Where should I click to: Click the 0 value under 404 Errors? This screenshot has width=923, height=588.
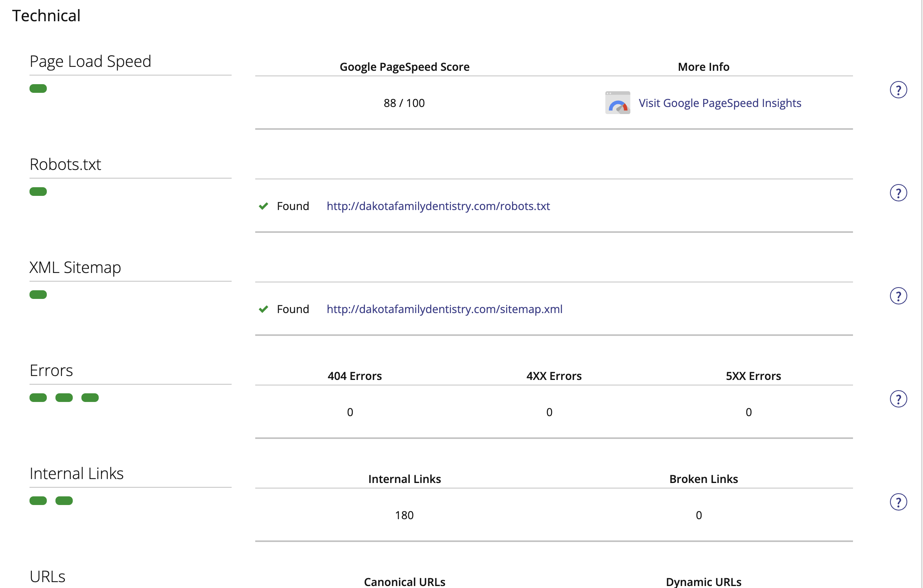(350, 412)
